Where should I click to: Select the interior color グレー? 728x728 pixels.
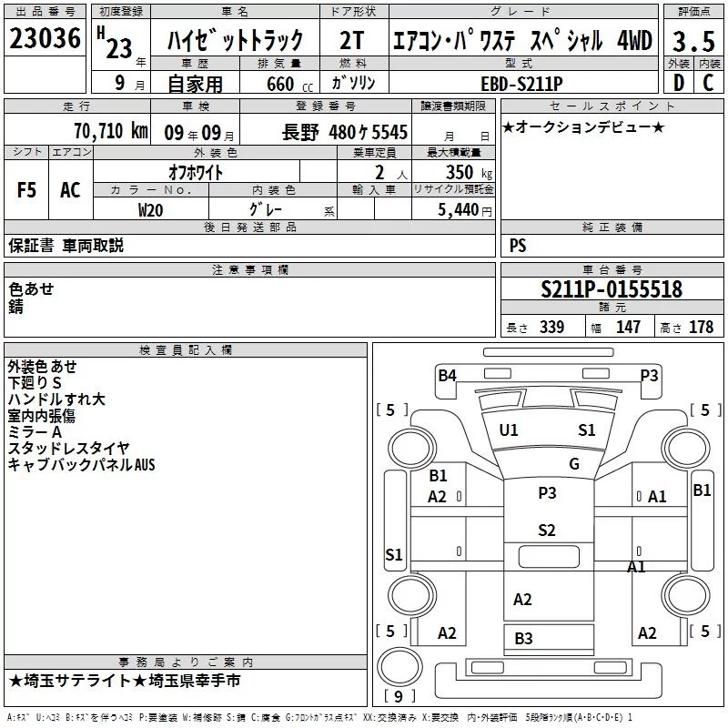pyautogui.click(x=266, y=209)
